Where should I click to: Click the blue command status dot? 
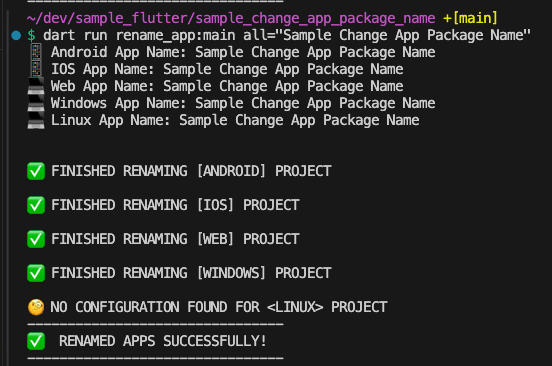16,35
